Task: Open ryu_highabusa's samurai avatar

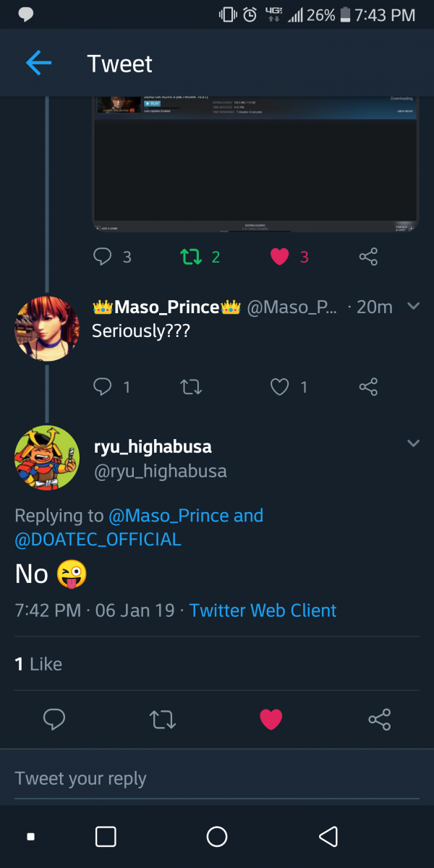Action: coord(47,458)
